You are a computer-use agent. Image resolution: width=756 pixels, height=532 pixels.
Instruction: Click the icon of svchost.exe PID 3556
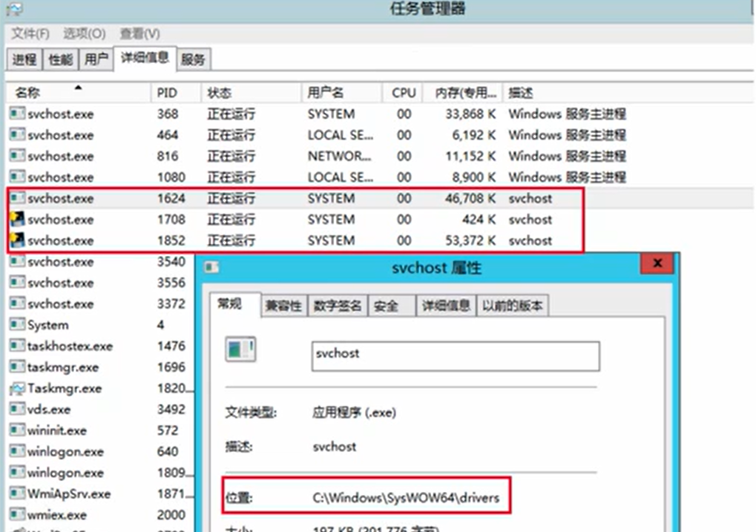[18, 283]
